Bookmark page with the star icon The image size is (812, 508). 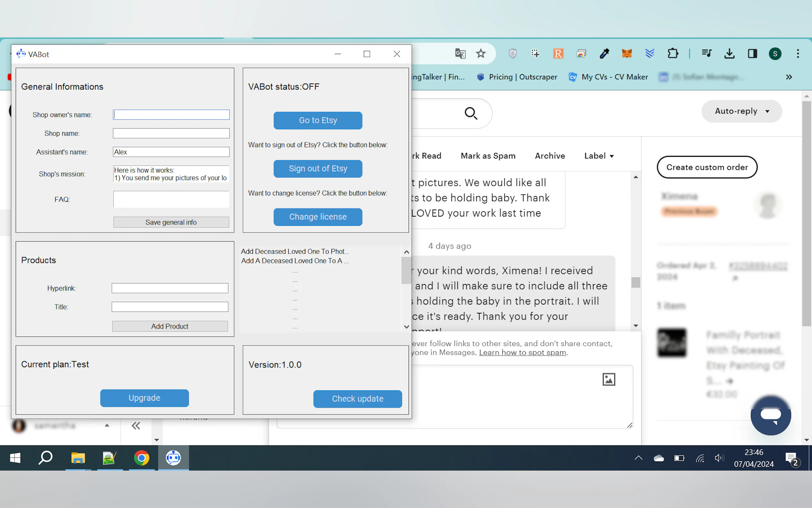click(481, 54)
